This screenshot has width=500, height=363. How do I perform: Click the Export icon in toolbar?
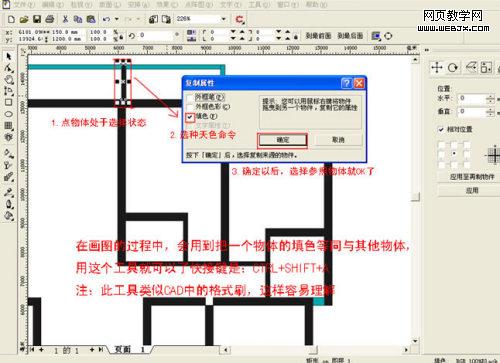pos(166,19)
